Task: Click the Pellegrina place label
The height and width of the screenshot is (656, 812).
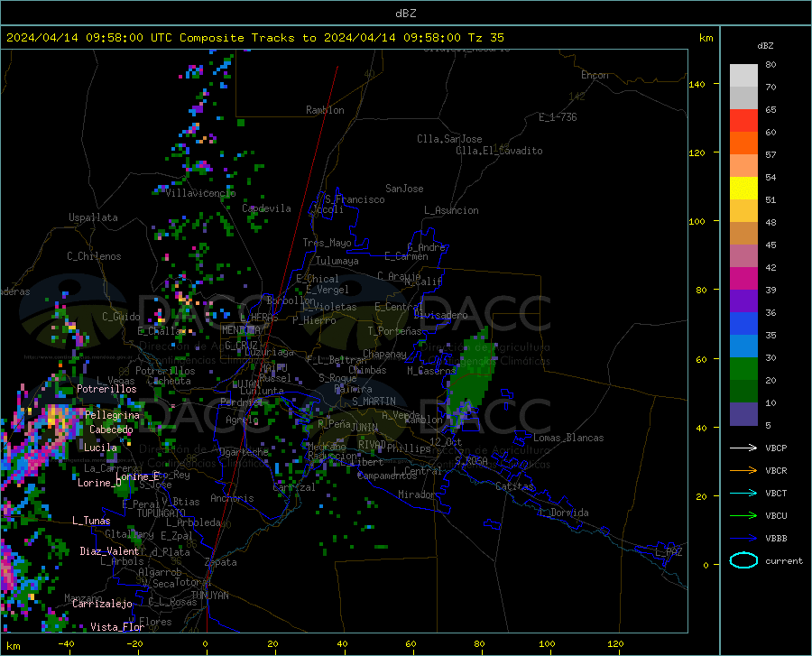Action: 113,415
